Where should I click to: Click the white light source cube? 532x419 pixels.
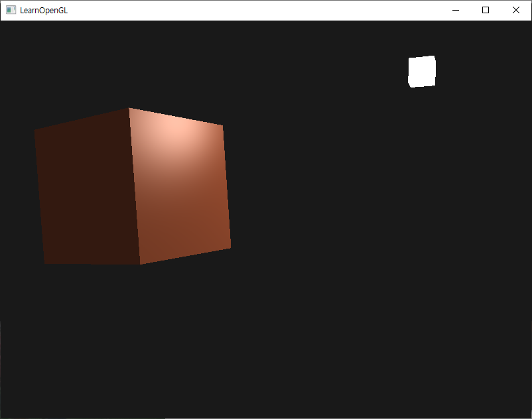pyautogui.click(x=422, y=72)
